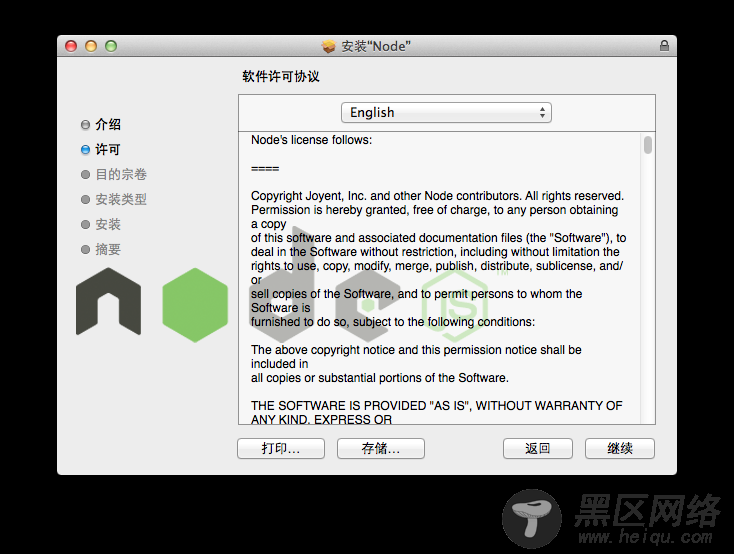Click the license text scrollbar thumb
The image size is (734, 554).
[x=648, y=145]
